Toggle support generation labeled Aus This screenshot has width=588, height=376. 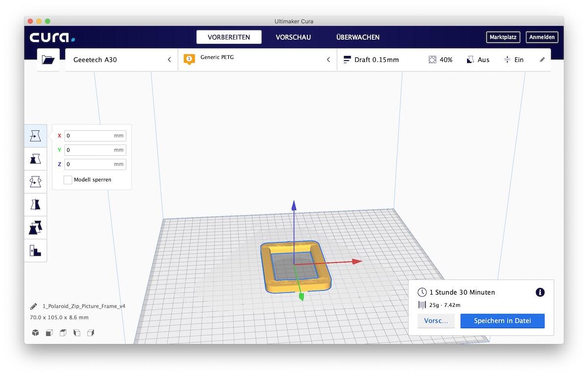click(478, 59)
